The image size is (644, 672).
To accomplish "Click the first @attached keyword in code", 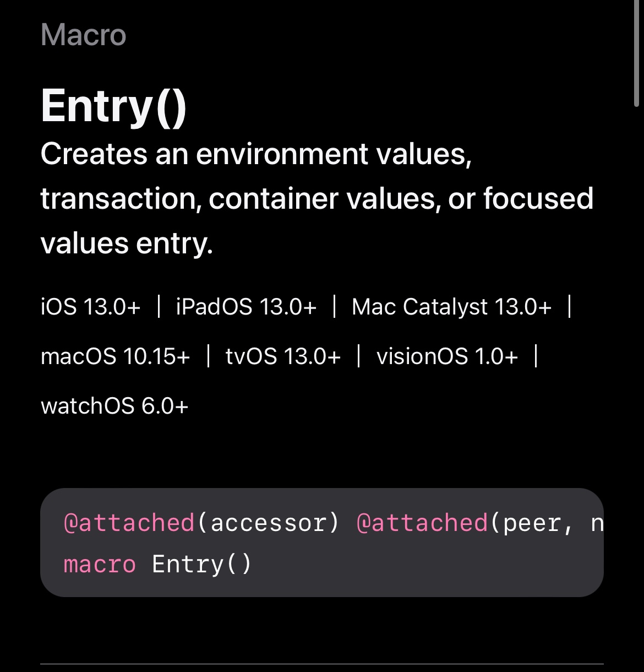I will [129, 523].
